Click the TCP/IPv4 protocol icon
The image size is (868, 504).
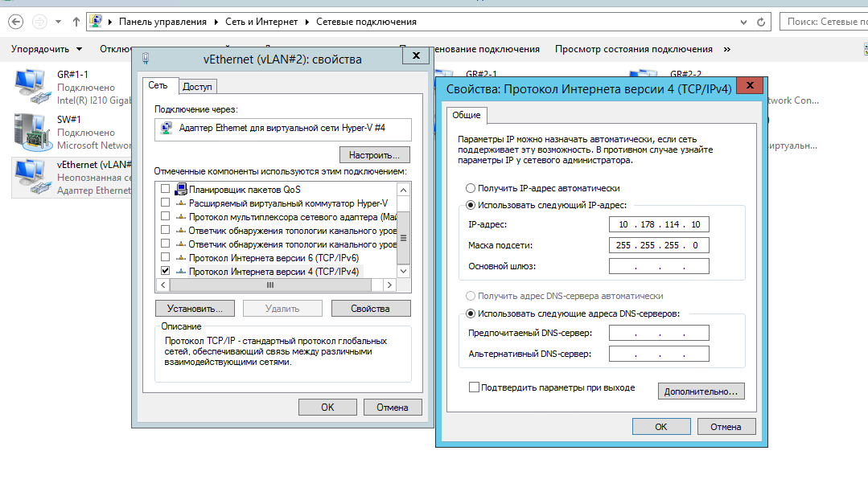[180, 271]
